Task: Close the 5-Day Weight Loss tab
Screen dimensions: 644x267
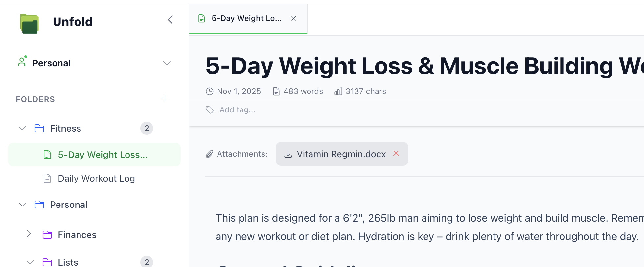Action: (294, 19)
